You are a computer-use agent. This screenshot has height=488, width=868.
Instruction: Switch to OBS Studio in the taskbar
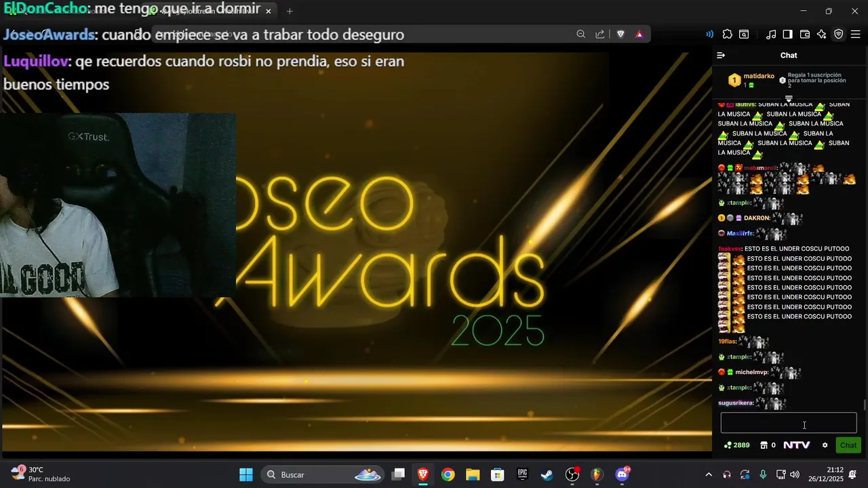point(572,474)
